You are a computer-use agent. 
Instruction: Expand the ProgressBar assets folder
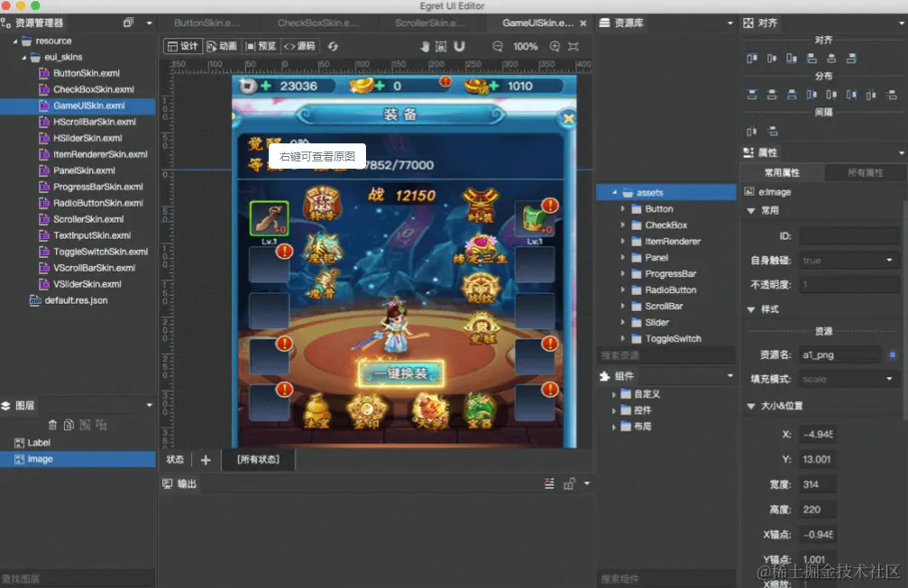623,273
